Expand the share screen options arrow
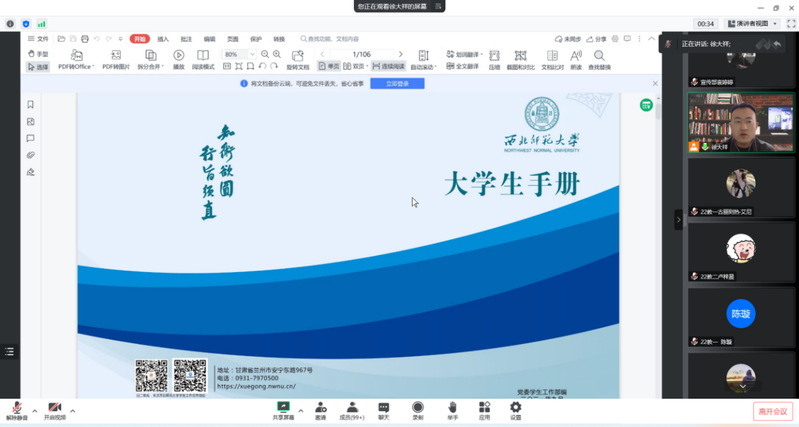 [x=301, y=411]
